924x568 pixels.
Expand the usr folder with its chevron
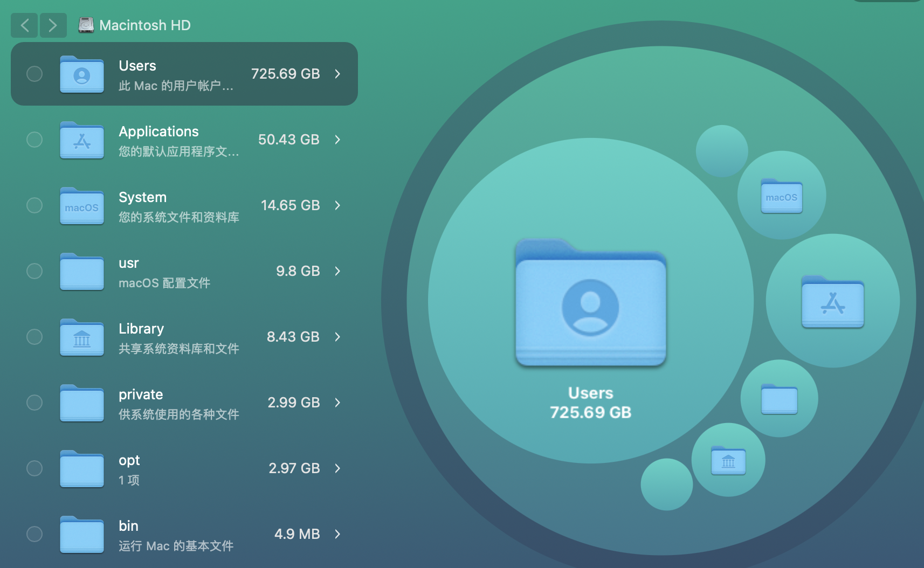click(337, 271)
